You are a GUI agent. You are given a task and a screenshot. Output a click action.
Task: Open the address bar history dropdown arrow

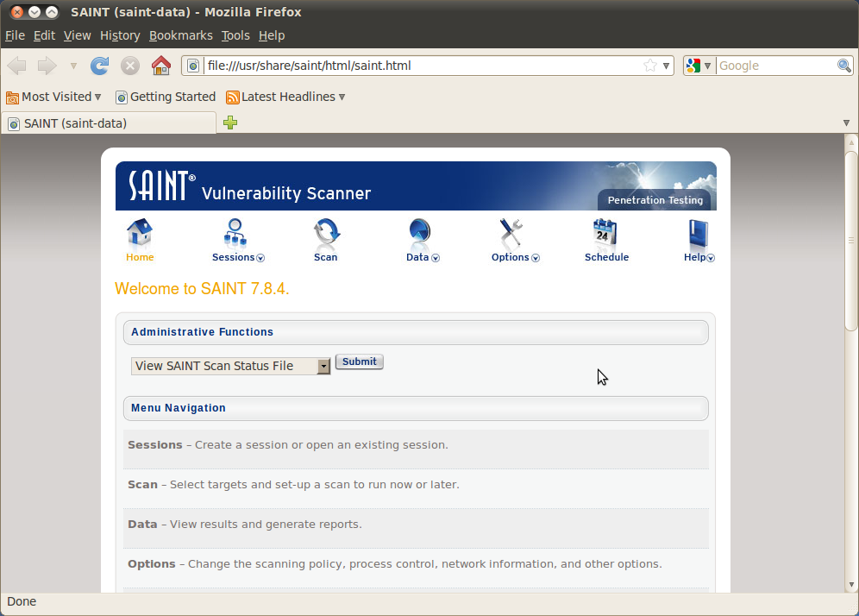tap(666, 66)
